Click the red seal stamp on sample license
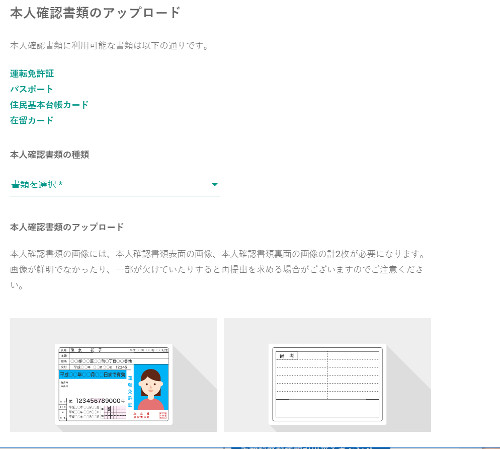This screenshot has width=500, height=449. 163,415
